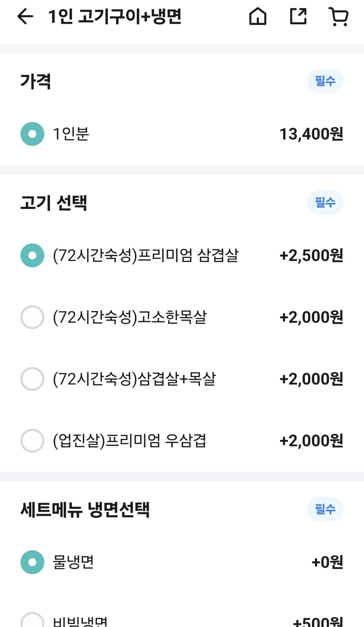Open the shopping cart

(x=338, y=16)
